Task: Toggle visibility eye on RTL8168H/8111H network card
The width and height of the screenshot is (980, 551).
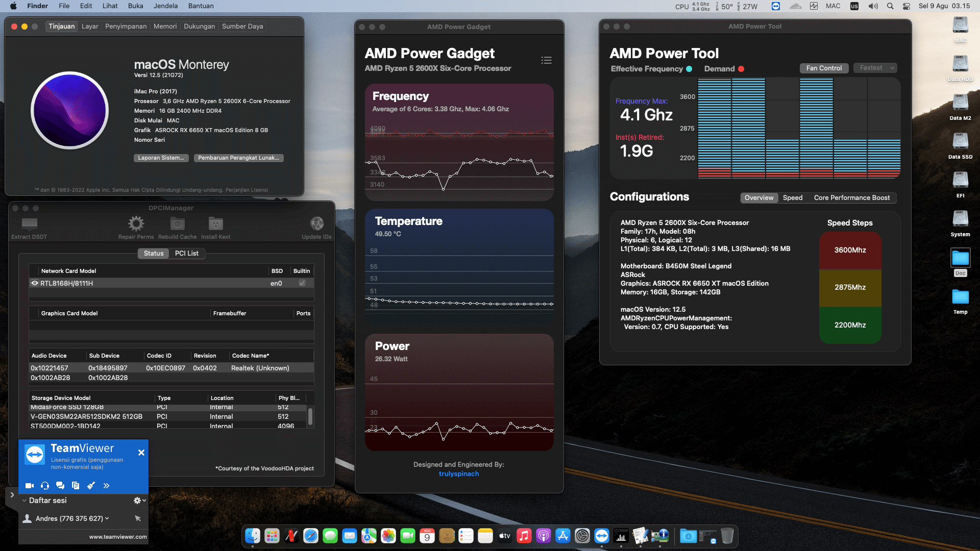Action: pos(35,283)
